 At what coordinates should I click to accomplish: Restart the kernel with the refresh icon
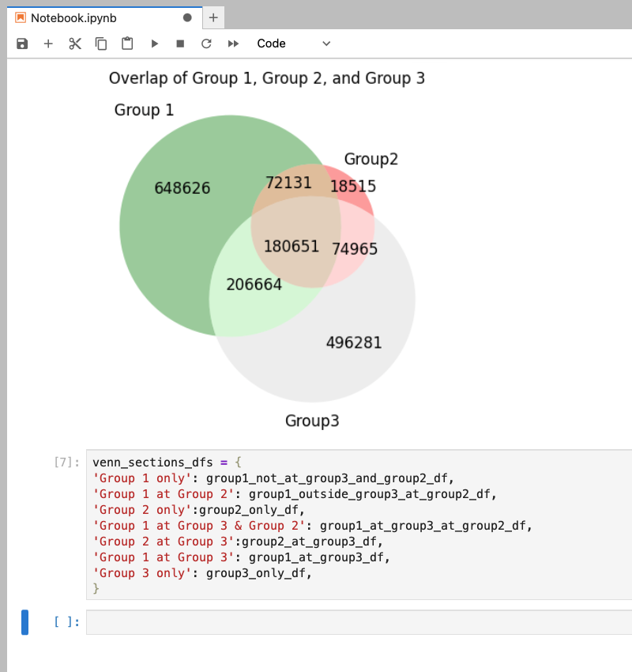205,43
